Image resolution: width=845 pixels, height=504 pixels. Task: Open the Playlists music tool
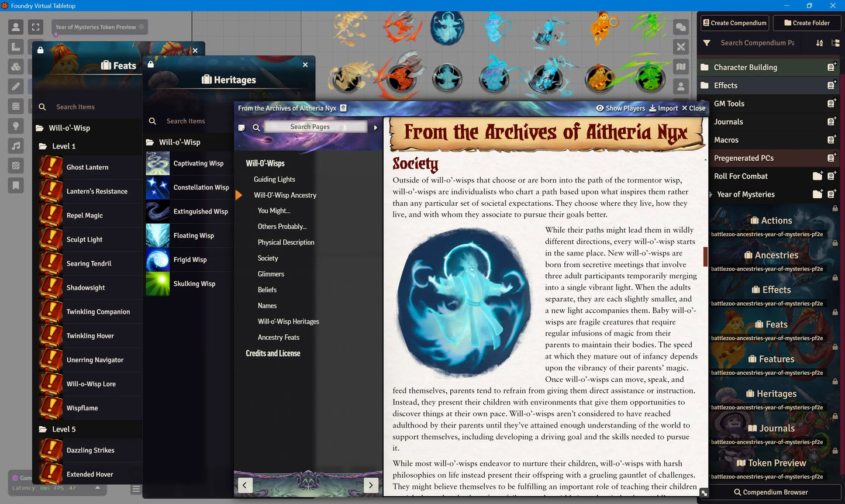point(16,146)
